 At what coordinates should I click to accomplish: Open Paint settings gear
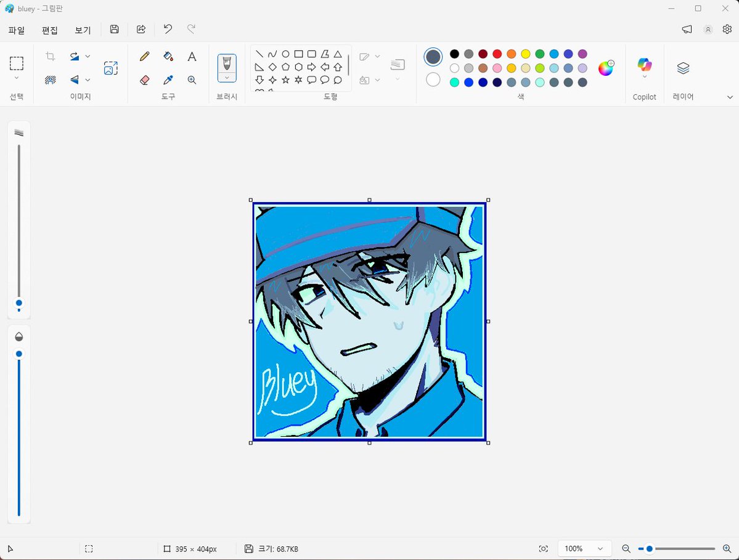tap(727, 29)
